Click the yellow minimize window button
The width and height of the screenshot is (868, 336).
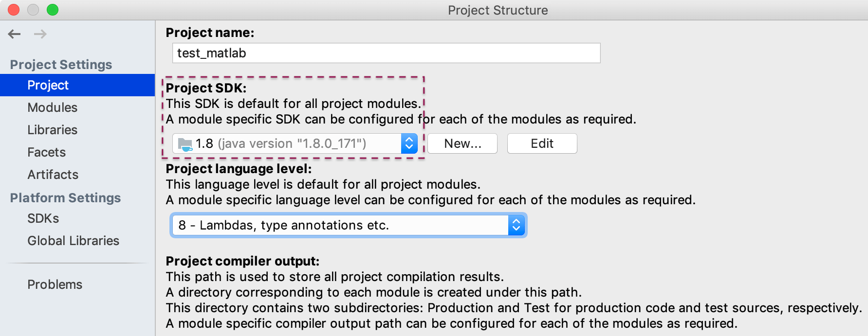tap(33, 10)
